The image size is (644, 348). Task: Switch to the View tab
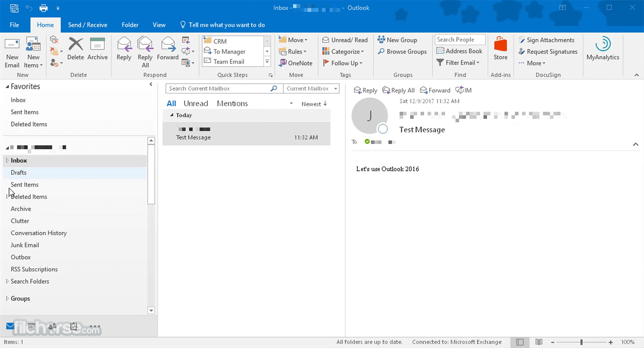pyautogui.click(x=159, y=25)
